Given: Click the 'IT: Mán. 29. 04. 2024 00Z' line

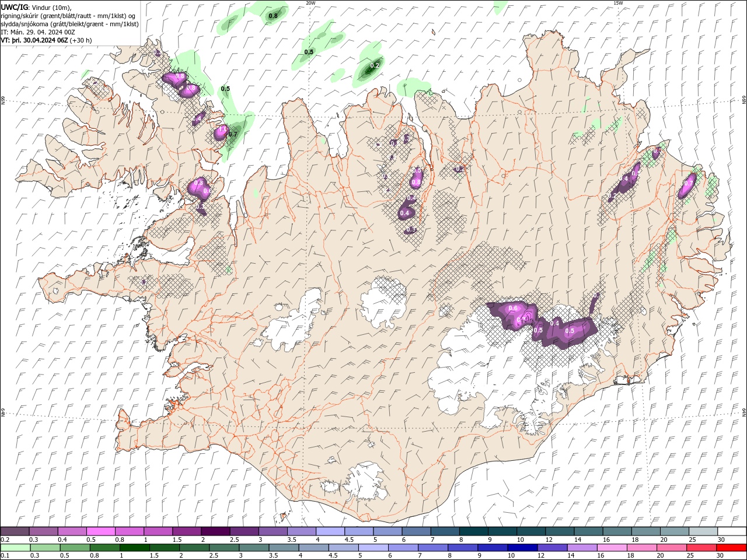Looking at the screenshot, I should point(38,32).
